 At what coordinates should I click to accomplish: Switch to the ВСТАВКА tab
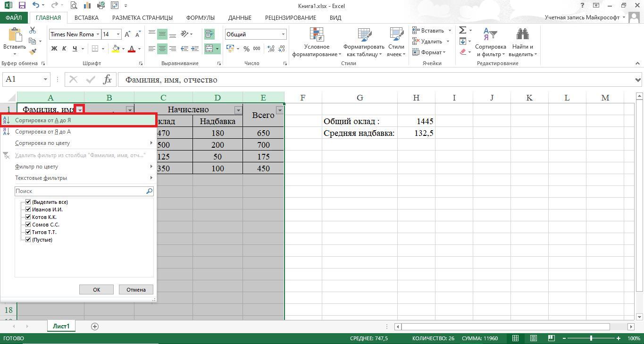click(x=86, y=17)
